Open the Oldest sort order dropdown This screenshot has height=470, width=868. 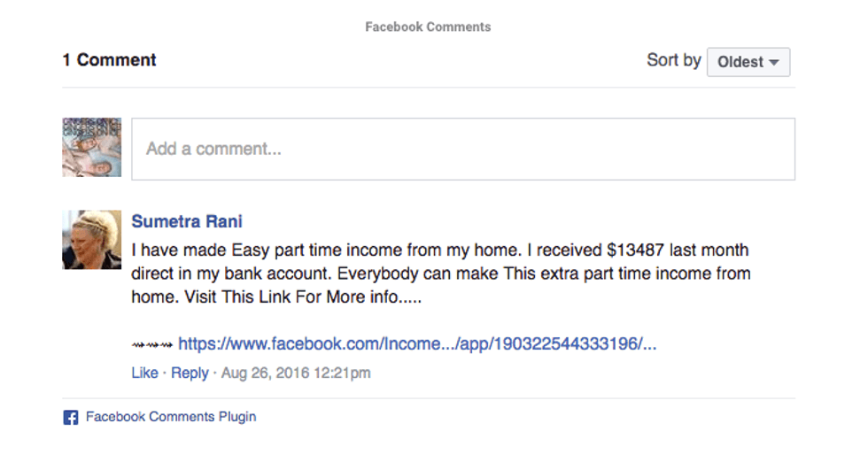[x=748, y=62]
